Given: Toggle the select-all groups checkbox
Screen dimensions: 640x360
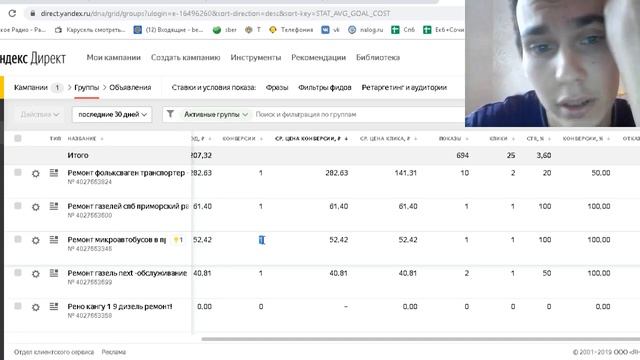Looking at the screenshot, I should [x=18, y=138].
